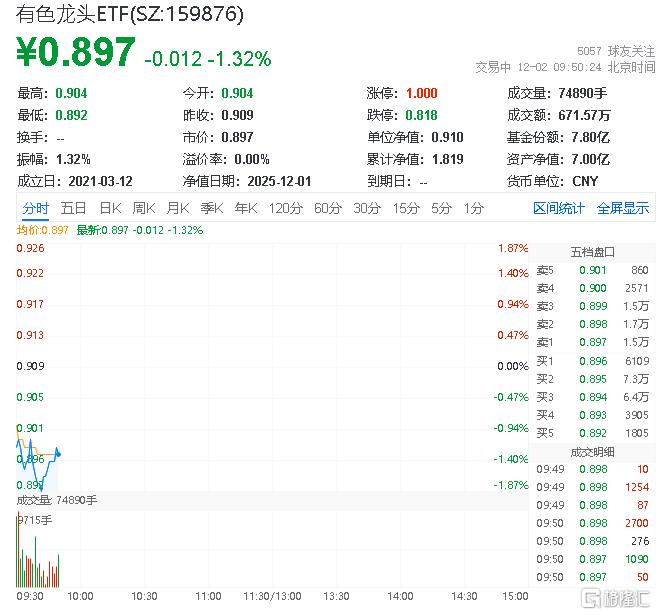The image size is (656, 615).
Task: Click the 成交额 value 671.57万
Action: click(x=584, y=115)
